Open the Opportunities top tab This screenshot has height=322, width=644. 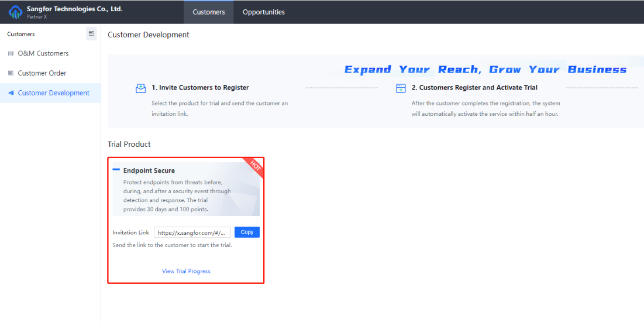(263, 12)
